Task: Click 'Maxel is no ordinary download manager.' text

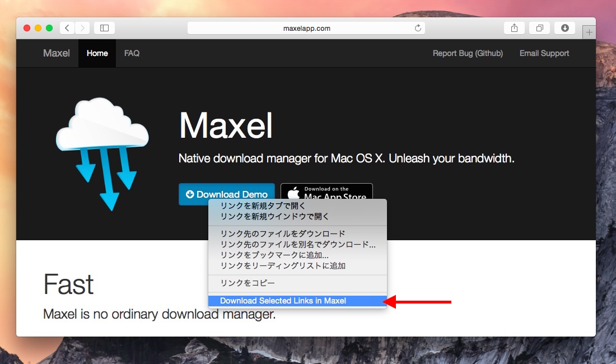Action: pos(159,314)
